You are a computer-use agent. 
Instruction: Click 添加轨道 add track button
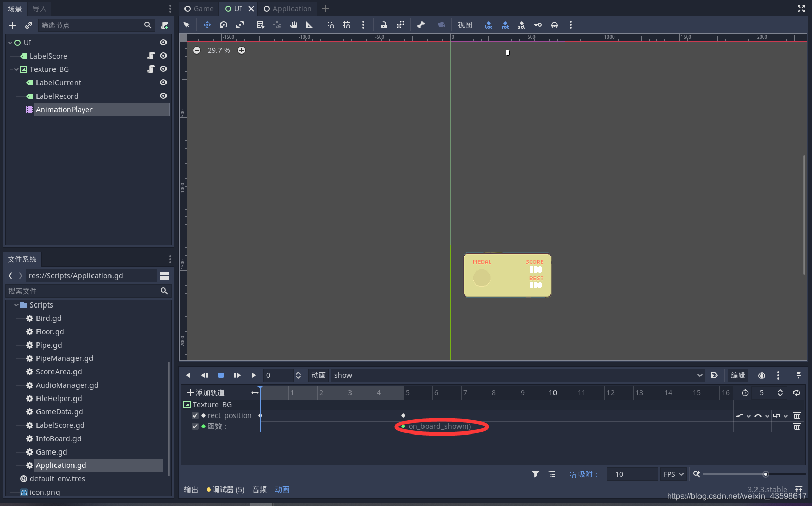pos(206,393)
